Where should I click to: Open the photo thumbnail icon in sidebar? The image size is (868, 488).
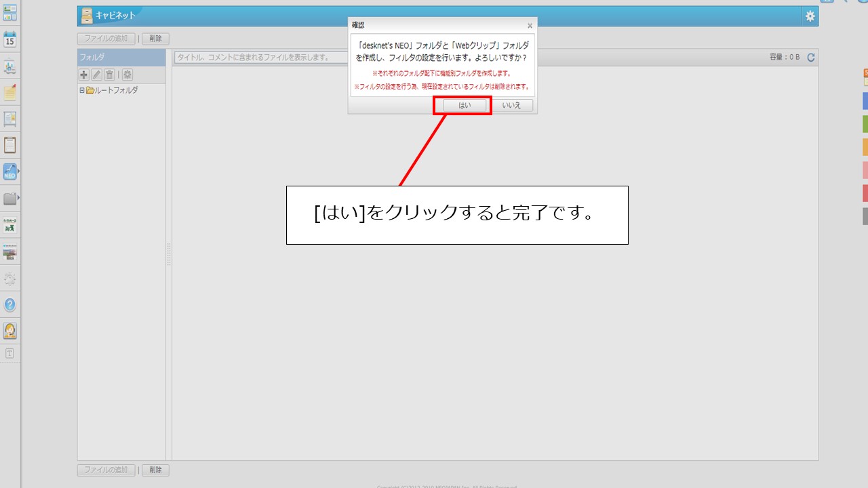coord(10,251)
